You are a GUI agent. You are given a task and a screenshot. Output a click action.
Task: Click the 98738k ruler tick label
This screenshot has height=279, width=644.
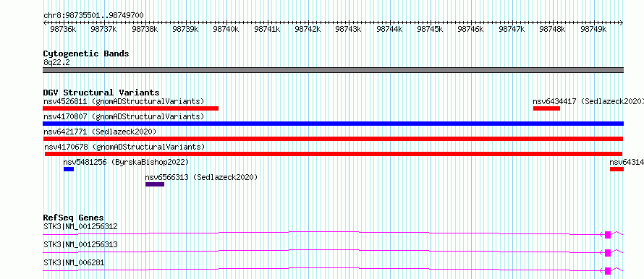tap(145, 29)
